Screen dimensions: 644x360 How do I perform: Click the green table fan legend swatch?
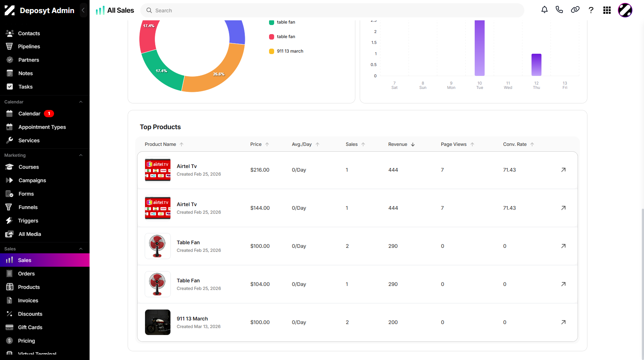(272, 22)
